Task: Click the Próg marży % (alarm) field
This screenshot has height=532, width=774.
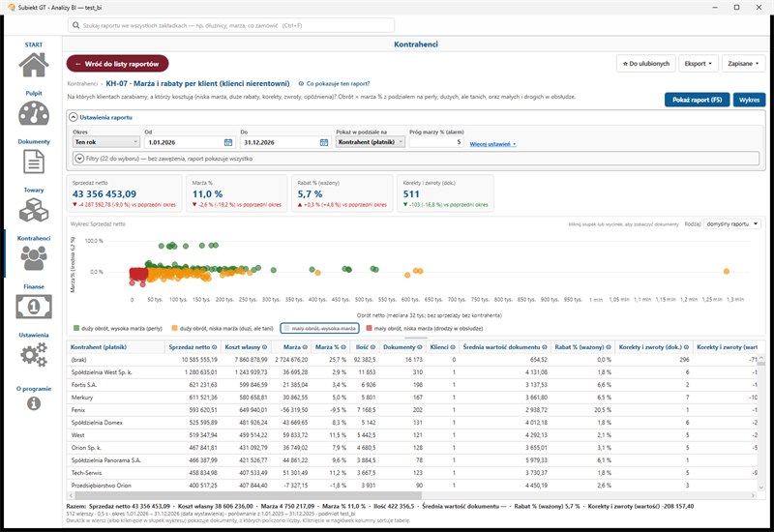Action: click(436, 142)
